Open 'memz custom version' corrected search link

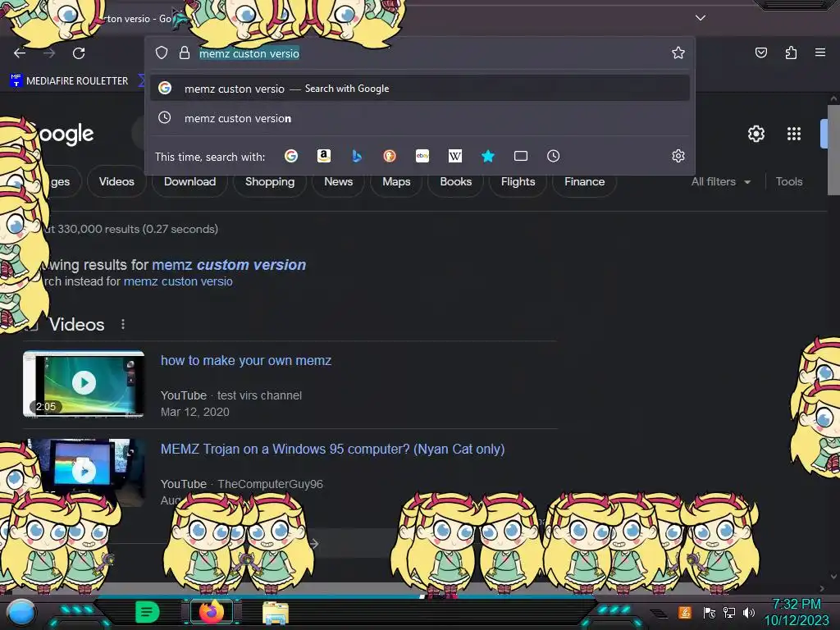click(229, 265)
